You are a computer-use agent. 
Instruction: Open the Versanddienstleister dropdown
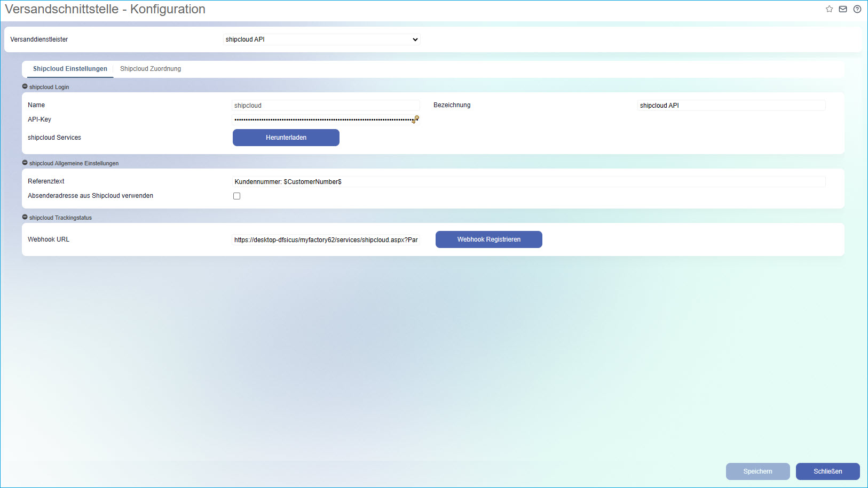321,39
